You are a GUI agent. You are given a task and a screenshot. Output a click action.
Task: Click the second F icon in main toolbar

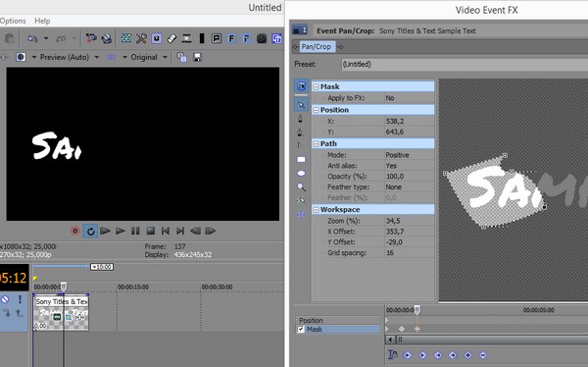[x=246, y=38]
